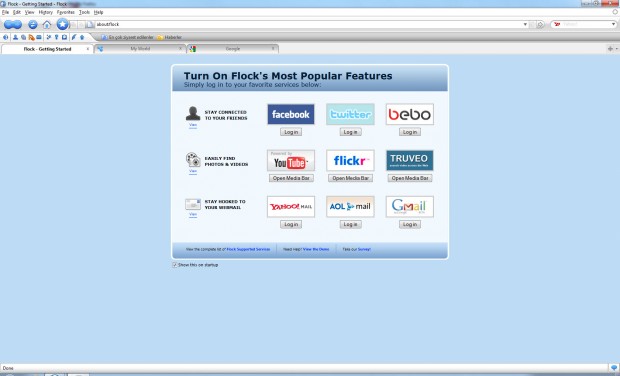The height and width of the screenshot is (376, 620).
Task: Click the bebo logo
Action: coord(410,114)
